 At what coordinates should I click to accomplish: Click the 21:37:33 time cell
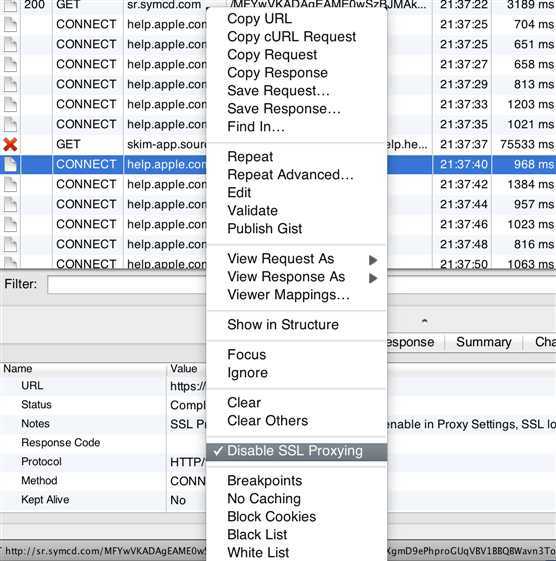click(463, 104)
